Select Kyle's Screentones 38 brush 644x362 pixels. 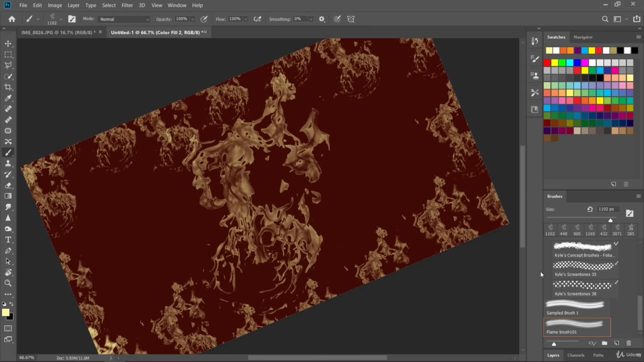click(585, 288)
